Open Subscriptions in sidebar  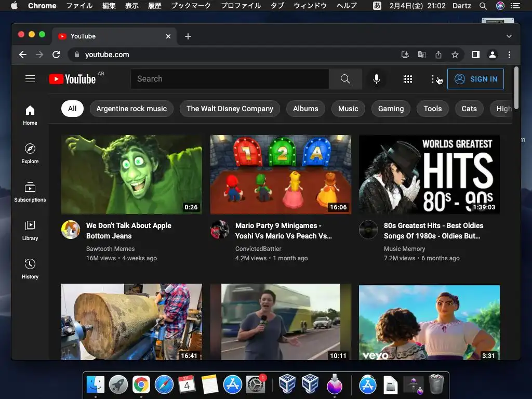(x=30, y=192)
